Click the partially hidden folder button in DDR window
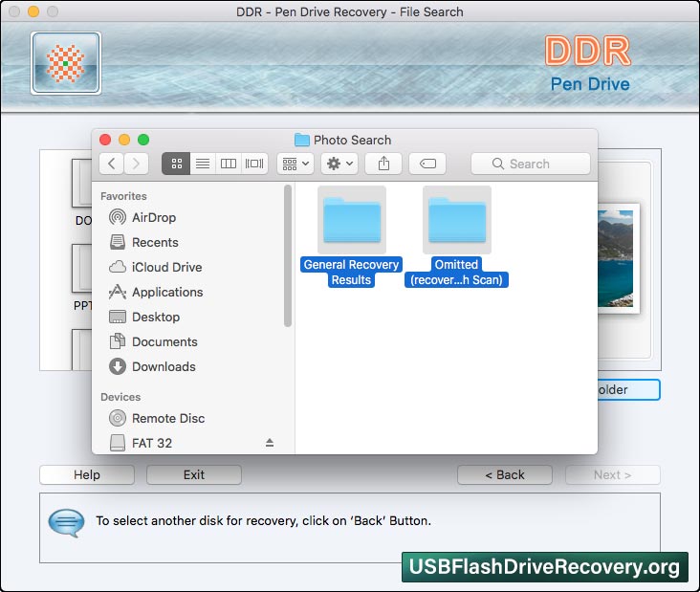The height and width of the screenshot is (592, 700). 628,390
